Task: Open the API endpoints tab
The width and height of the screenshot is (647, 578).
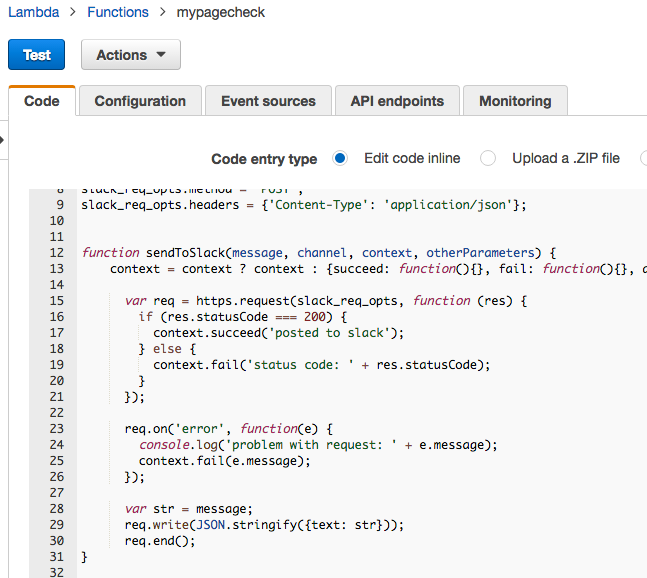Action: click(397, 101)
